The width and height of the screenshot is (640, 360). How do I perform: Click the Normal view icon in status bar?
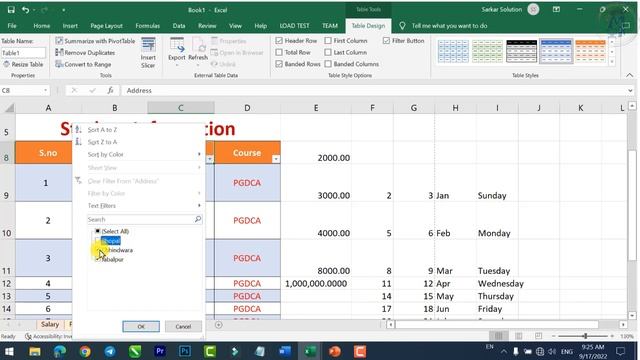point(498,336)
